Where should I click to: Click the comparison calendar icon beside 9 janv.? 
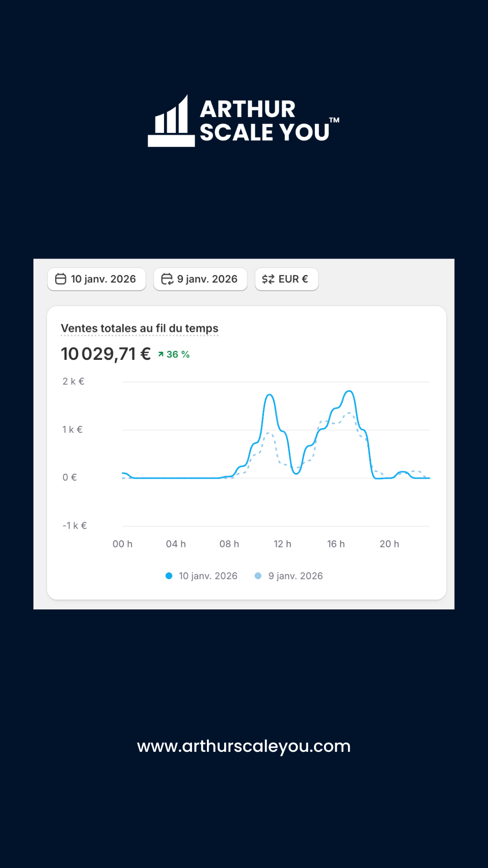[167, 279]
